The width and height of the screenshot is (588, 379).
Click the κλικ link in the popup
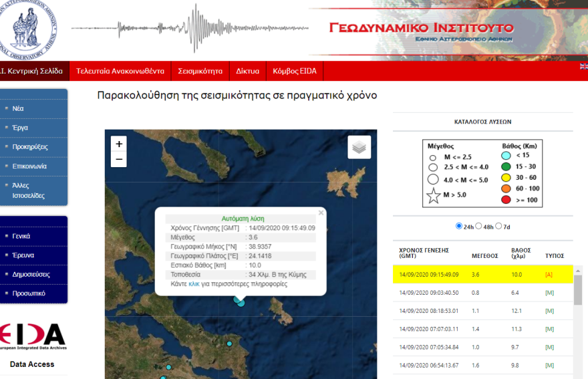click(x=194, y=284)
